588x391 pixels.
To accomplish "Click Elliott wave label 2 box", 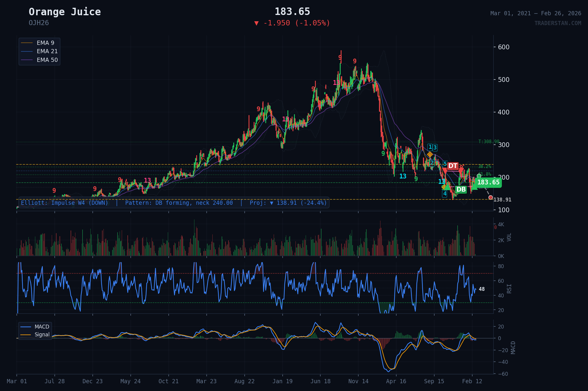I will (x=432, y=163).
